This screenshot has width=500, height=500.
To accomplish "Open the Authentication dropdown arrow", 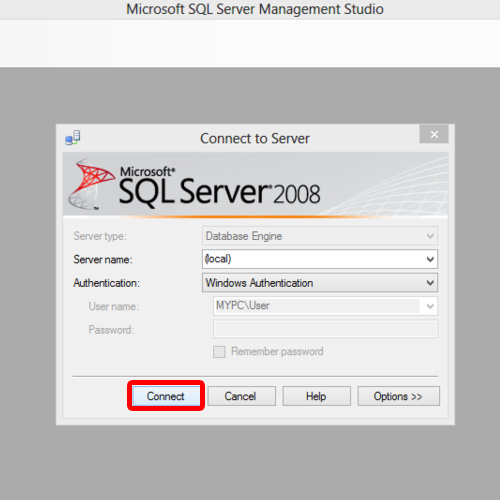I will coord(430,283).
